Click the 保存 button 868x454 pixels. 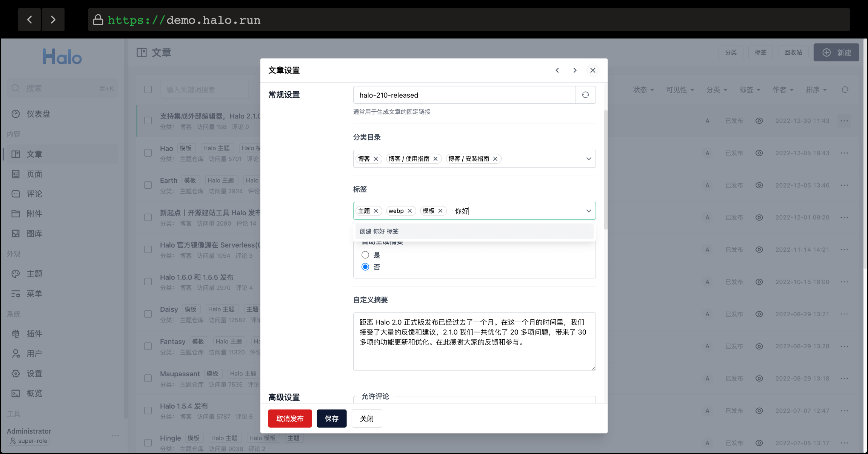point(331,419)
